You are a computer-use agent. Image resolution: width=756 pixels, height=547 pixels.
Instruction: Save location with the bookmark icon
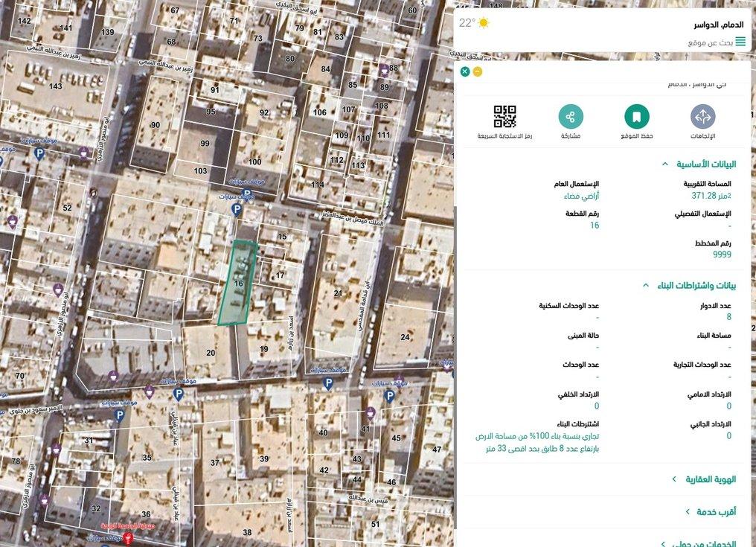point(636,117)
